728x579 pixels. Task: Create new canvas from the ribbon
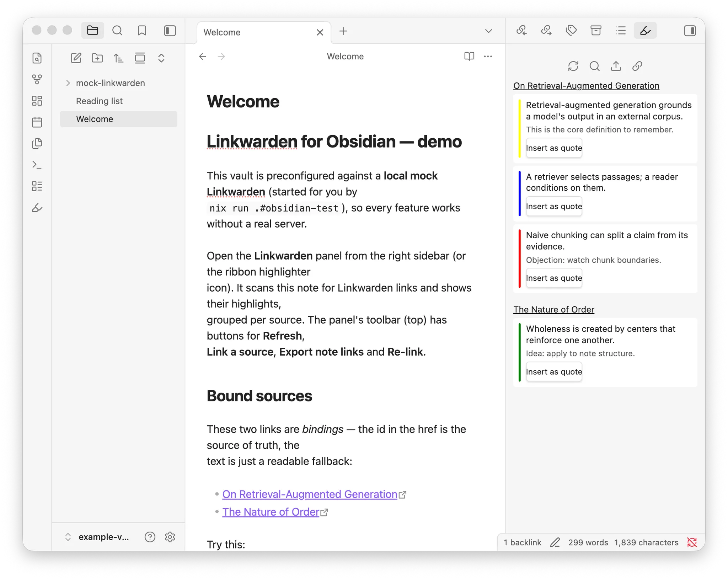tap(37, 101)
